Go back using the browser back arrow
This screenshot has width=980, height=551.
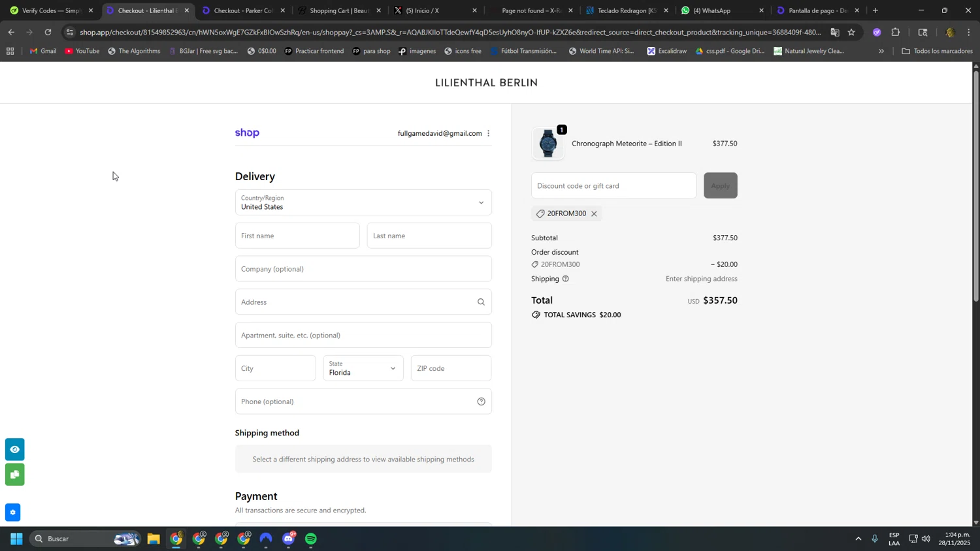coord(11,32)
